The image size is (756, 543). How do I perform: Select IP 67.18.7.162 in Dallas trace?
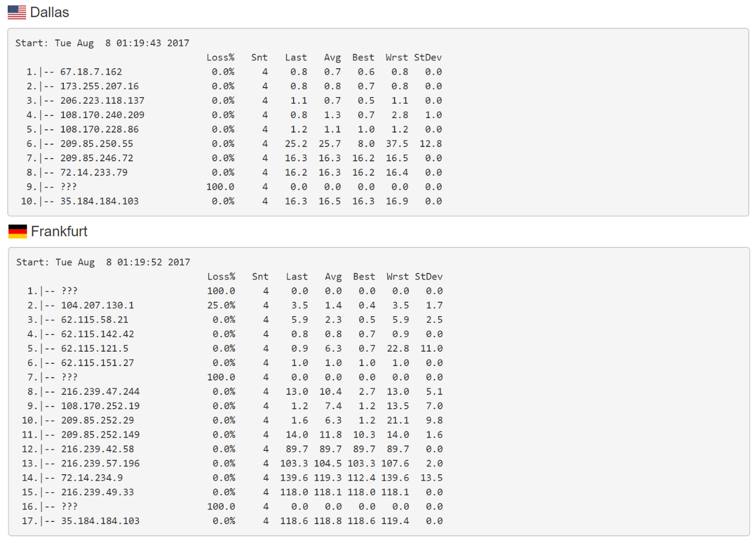click(x=91, y=72)
